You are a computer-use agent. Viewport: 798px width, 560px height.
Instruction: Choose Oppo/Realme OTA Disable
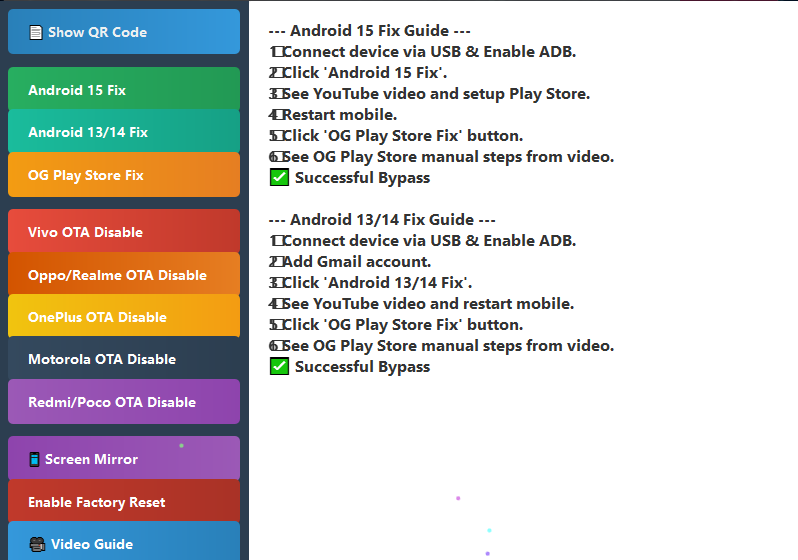click(124, 275)
